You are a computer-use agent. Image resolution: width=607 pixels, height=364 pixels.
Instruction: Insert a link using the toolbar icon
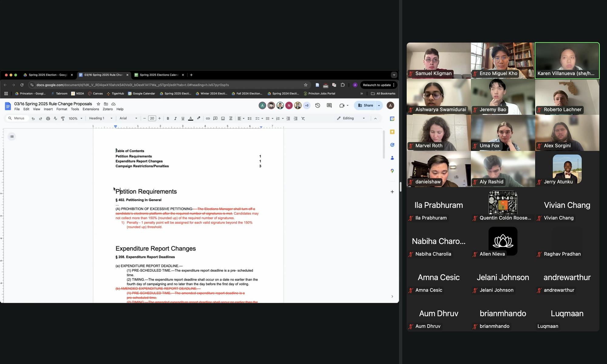point(208,118)
